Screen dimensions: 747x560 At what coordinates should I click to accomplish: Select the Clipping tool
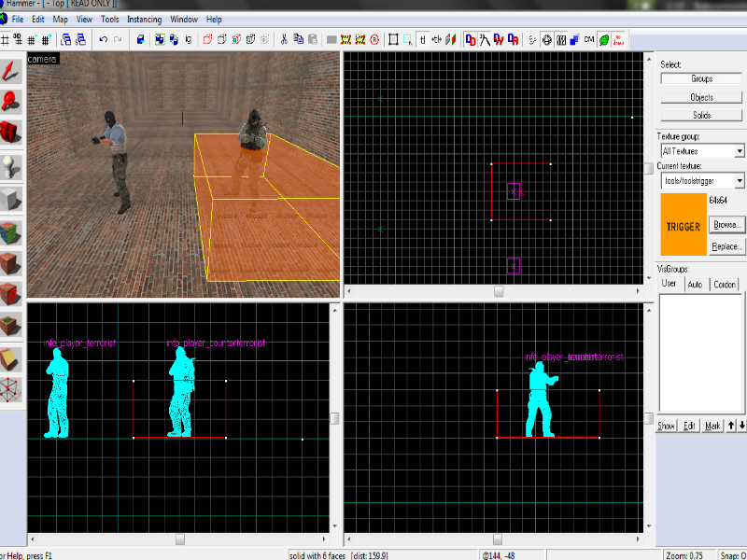click(10, 359)
